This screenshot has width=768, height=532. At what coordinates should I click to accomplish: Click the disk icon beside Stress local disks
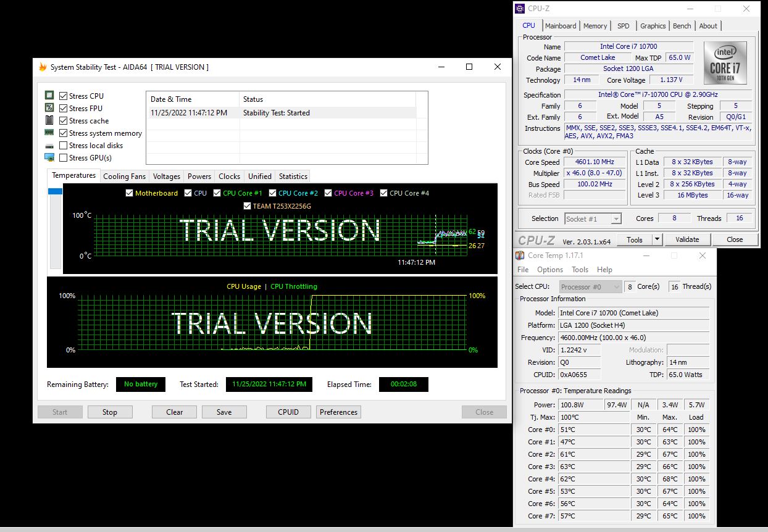[x=49, y=146]
